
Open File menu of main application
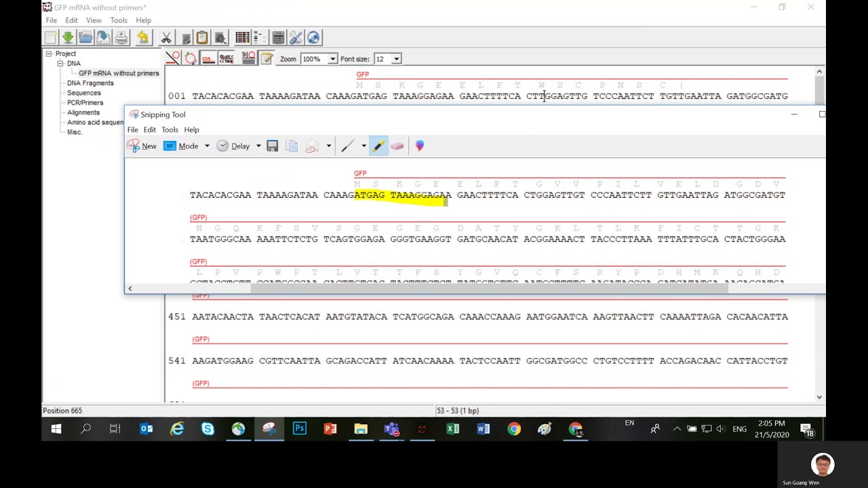click(x=52, y=20)
